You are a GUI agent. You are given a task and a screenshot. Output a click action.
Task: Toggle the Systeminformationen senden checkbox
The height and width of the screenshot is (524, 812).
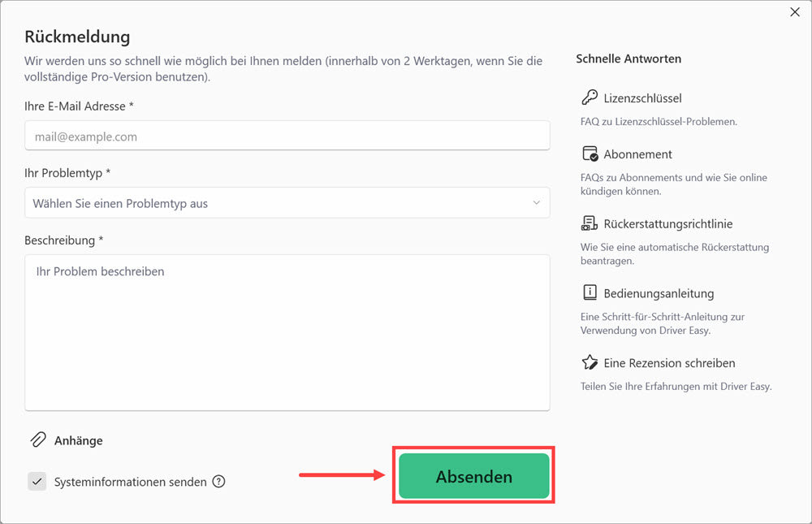click(x=37, y=482)
